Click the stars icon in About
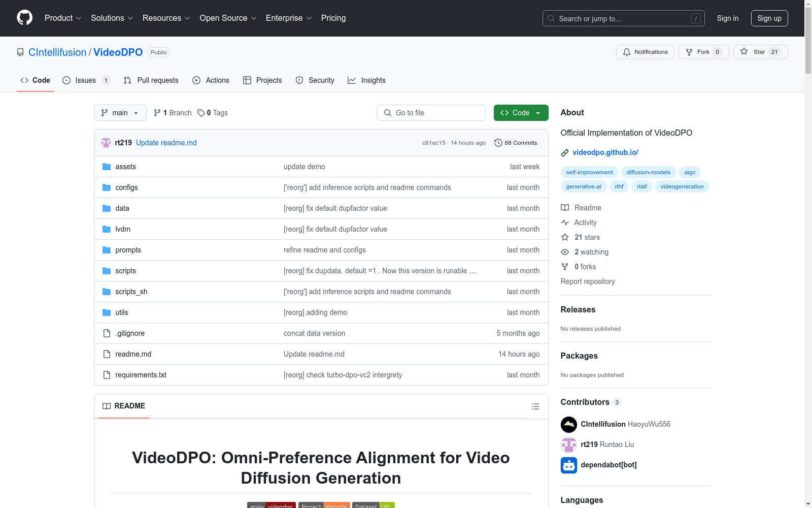Screen dimensions: 812x508 coord(565,237)
